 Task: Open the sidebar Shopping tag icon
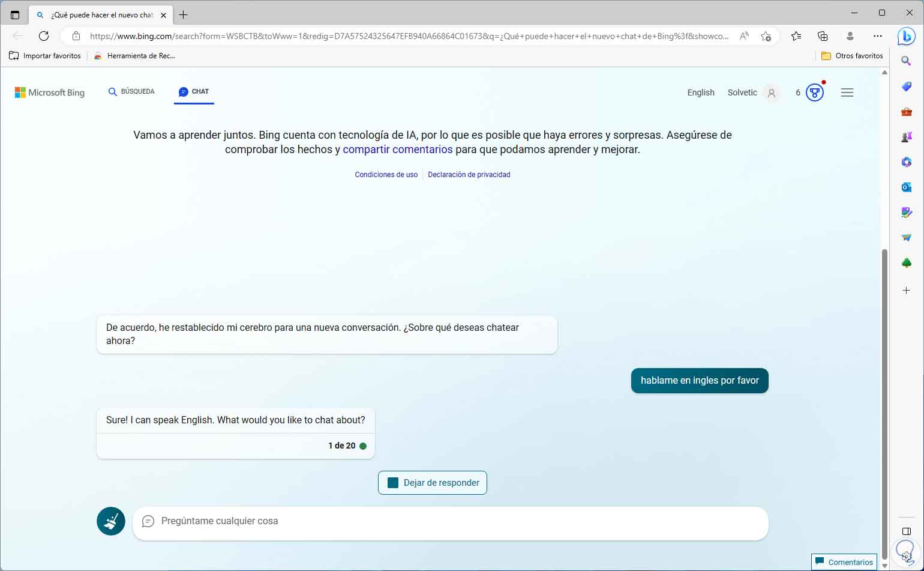[x=907, y=86]
